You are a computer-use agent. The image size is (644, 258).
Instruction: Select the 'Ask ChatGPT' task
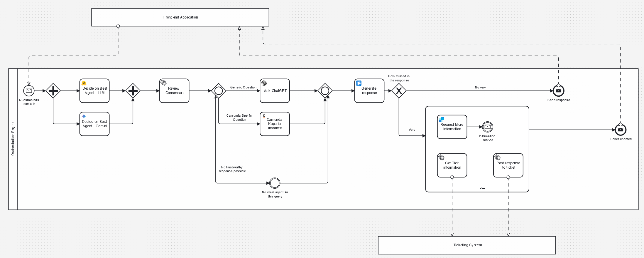click(x=275, y=91)
